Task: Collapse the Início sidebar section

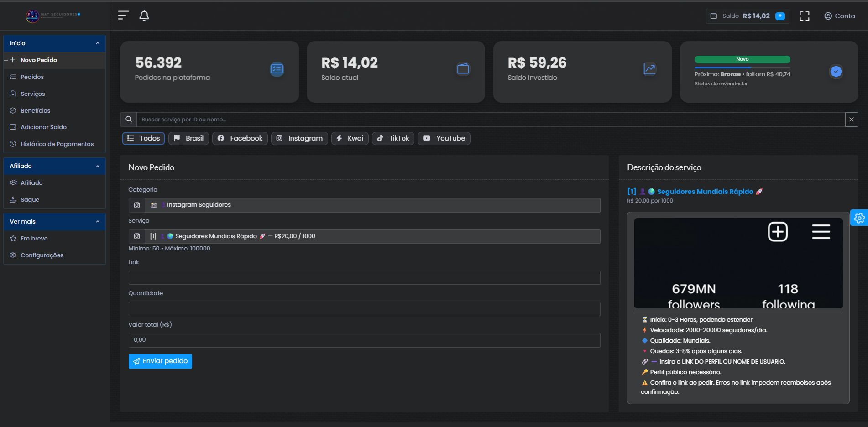Action: (x=97, y=42)
